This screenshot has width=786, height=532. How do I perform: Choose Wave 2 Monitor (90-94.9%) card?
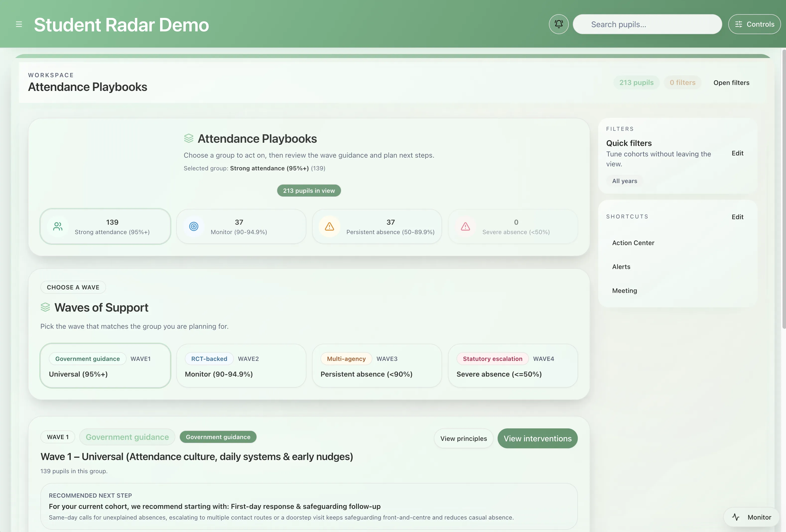(241, 366)
